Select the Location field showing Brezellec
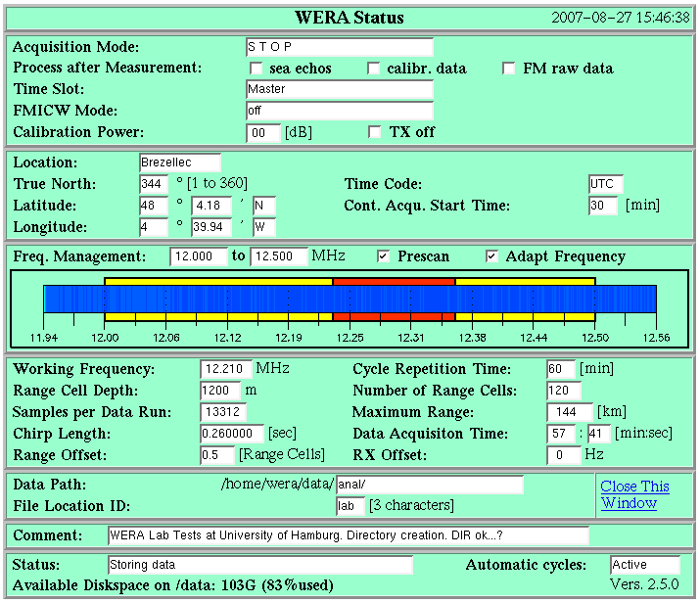Viewport: 700px width, 603px height. click(180, 162)
